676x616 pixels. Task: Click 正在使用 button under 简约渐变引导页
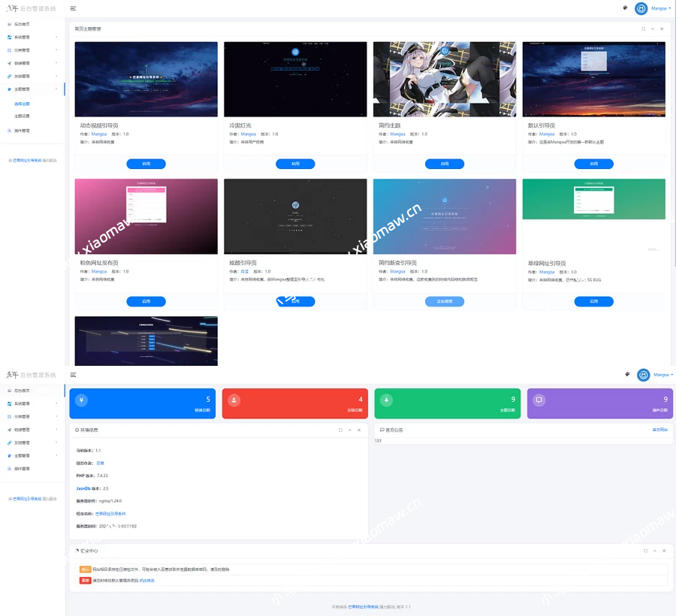(x=445, y=301)
